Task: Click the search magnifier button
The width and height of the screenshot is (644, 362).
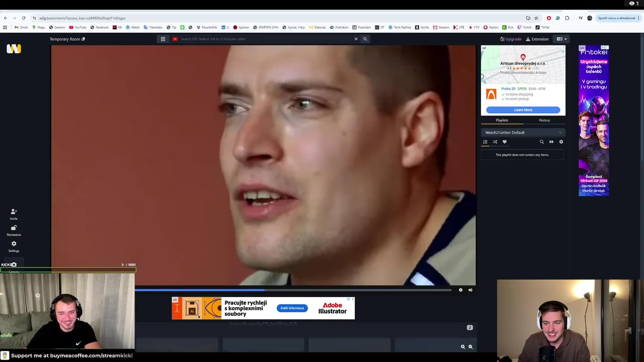Action: click(x=365, y=39)
